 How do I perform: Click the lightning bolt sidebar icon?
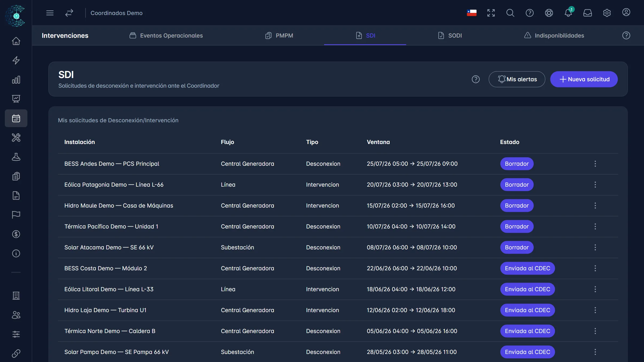click(16, 60)
